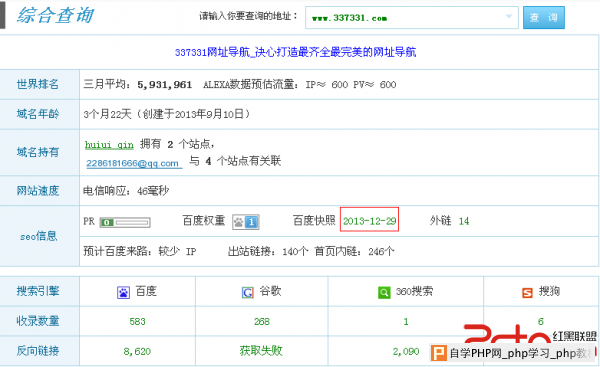Viewport: 600px width, 367px height.
Task: Click the 查询 search button
Action: point(544,17)
